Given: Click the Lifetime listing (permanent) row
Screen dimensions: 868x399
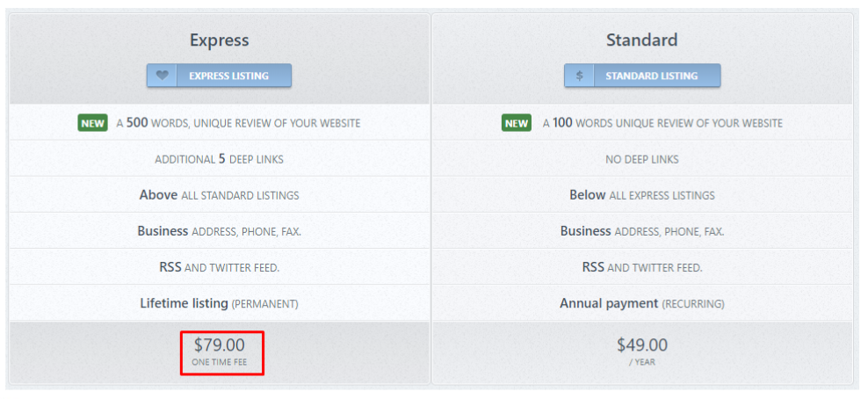Looking at the screenshot, I should pyautogui.click(x=219, y=303).
